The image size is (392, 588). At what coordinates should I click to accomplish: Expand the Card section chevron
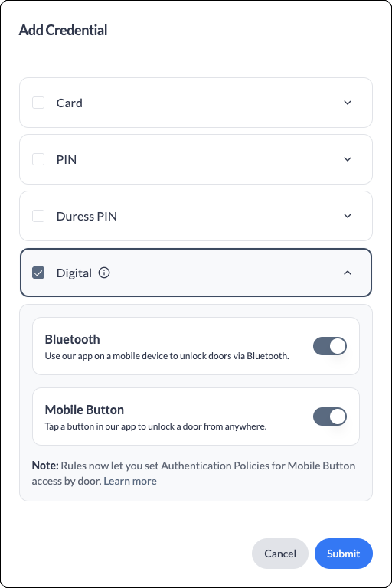pos(348,103)
